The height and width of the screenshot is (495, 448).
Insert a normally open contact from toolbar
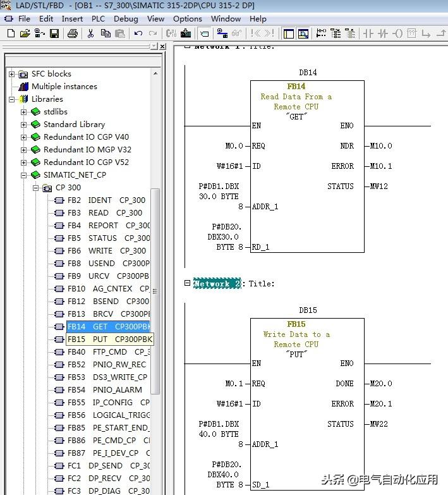pyautogui.click(x=368, y=34)
